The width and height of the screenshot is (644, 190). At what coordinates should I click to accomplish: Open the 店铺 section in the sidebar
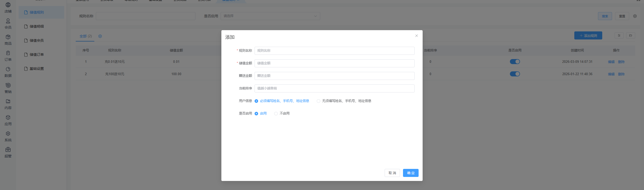click(8, 8)
